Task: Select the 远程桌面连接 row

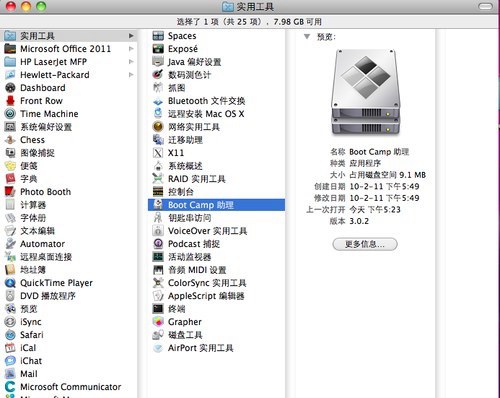Action: coord(69,257)
